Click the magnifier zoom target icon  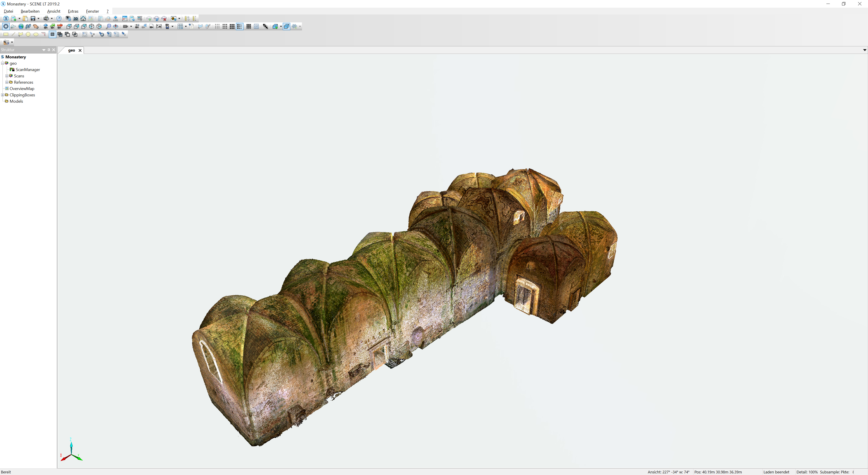tap(108, 26)
